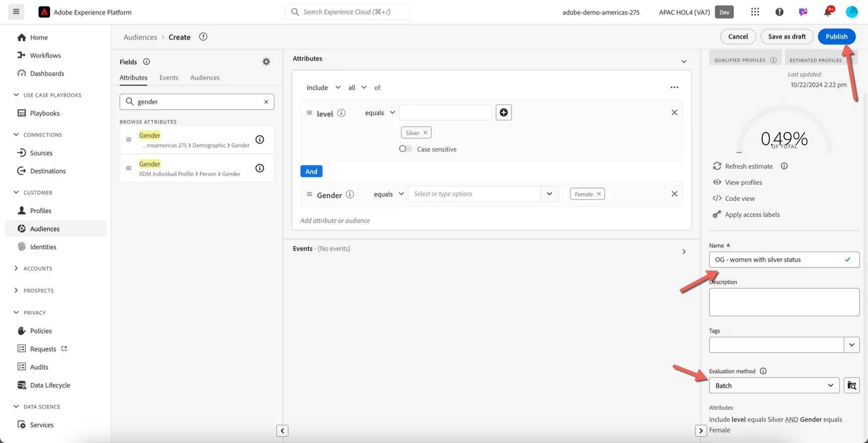Add value with the plus button for level
This screenshot has width=868, height=443.
point(503,112)
